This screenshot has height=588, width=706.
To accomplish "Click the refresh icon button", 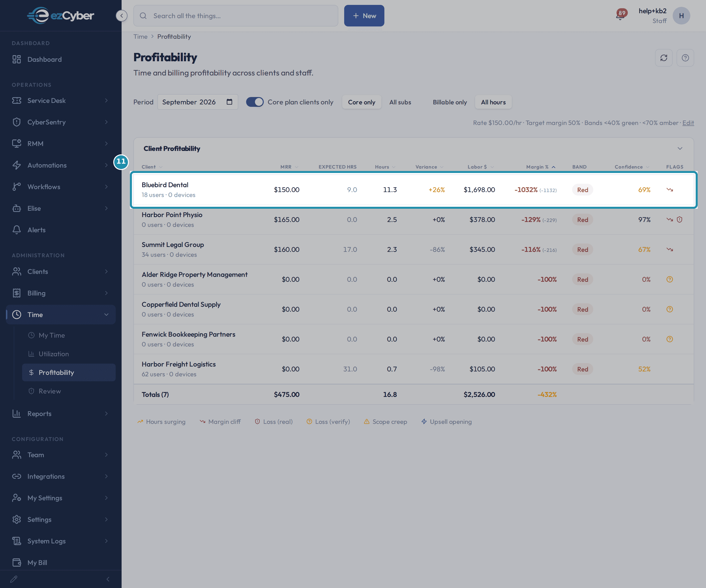I will click(x=664, y=58).
